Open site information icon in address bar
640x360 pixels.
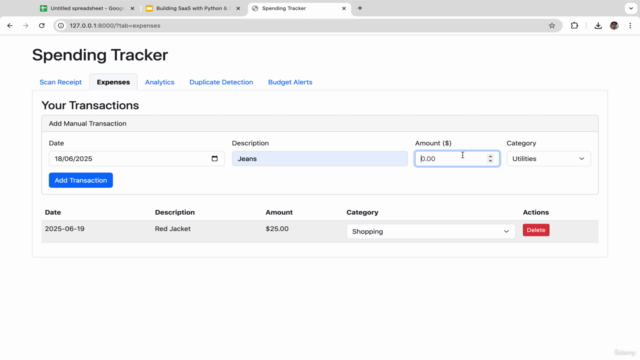61,26
